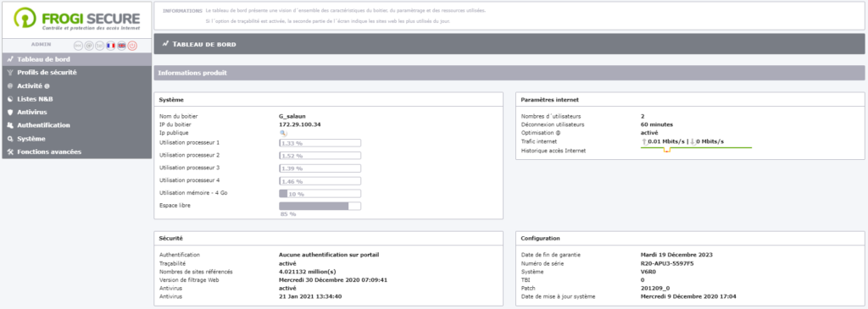Open the doc icon beside ADMIN
The image size is (868, 309).
click(79, 46)
